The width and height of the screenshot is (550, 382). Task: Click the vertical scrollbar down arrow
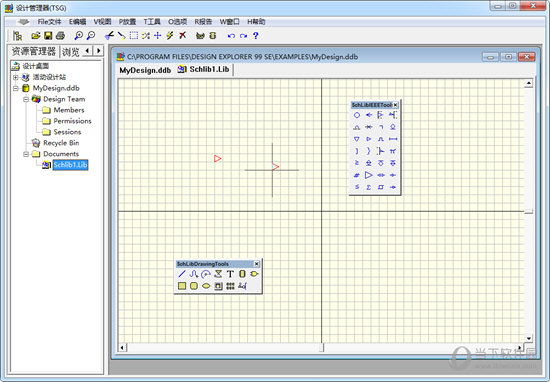529,339
